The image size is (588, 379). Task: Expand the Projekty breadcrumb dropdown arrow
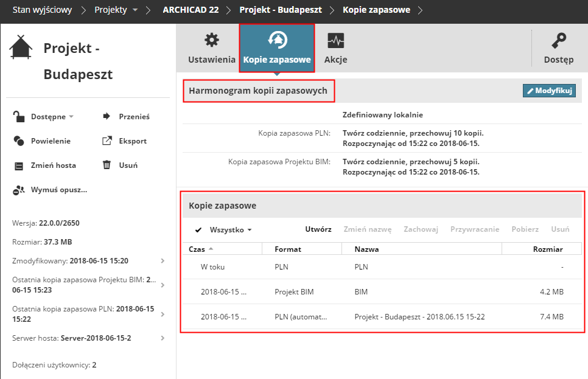135,10
